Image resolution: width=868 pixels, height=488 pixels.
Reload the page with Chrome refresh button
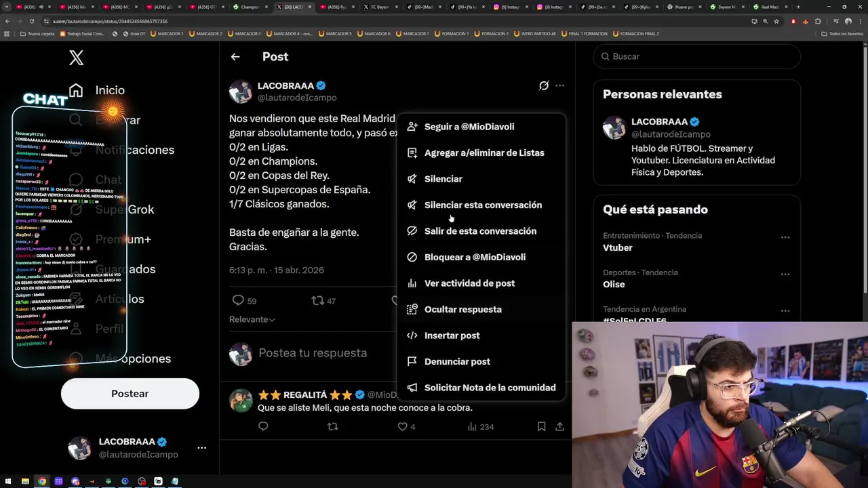coord(33,21)
